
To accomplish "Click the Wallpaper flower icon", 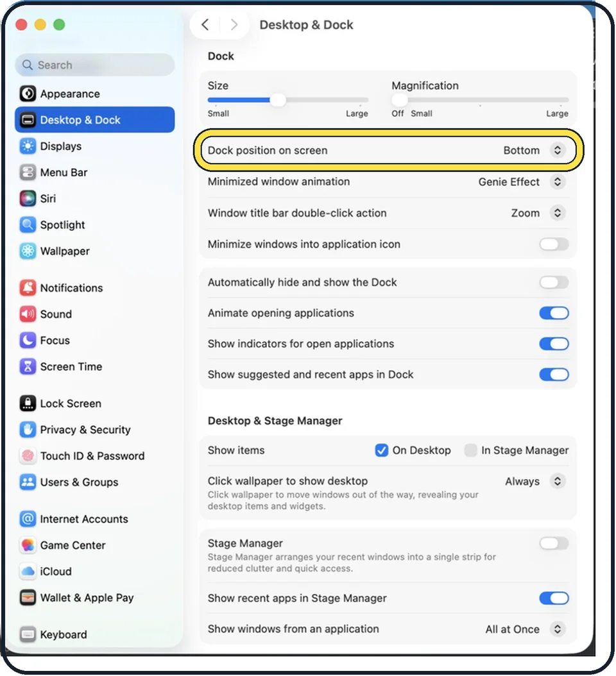I will (28, 251).
